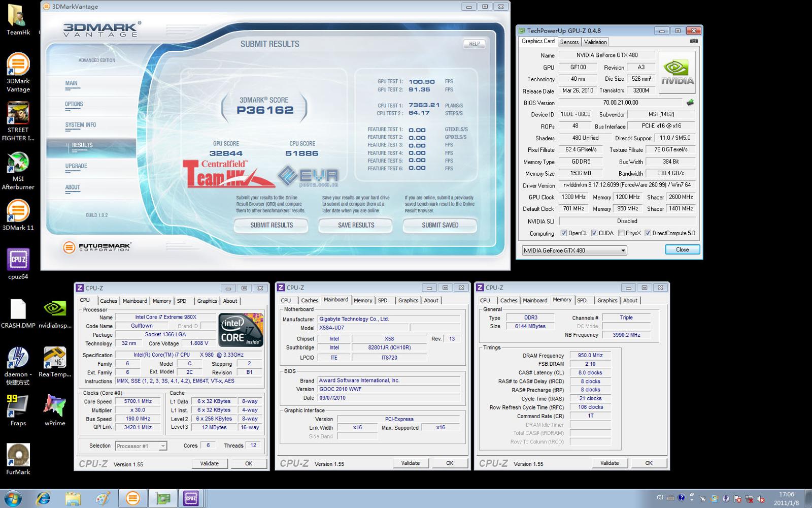The image size is (812, 508).
Task: Open MSI Afterburner desktop icon
Action: (x=18, y=169)
